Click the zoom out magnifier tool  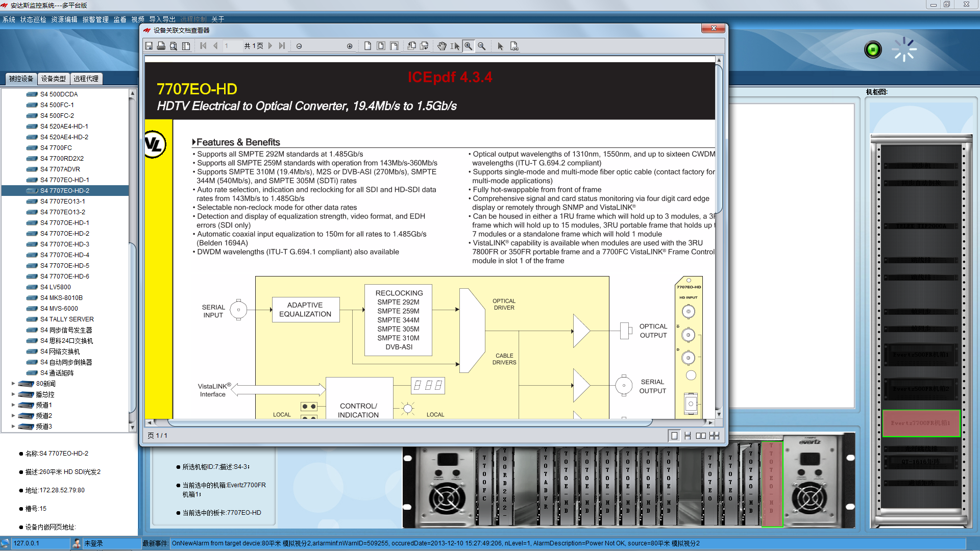(481, 46)
